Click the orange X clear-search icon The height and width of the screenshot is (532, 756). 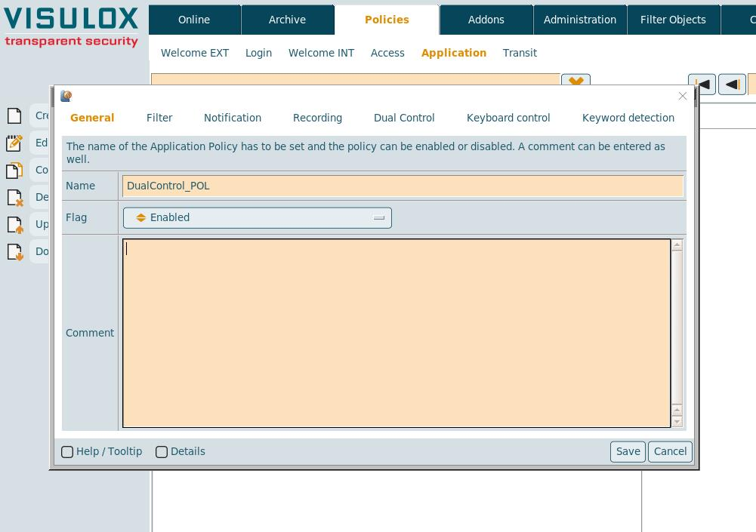pos(575,81)
